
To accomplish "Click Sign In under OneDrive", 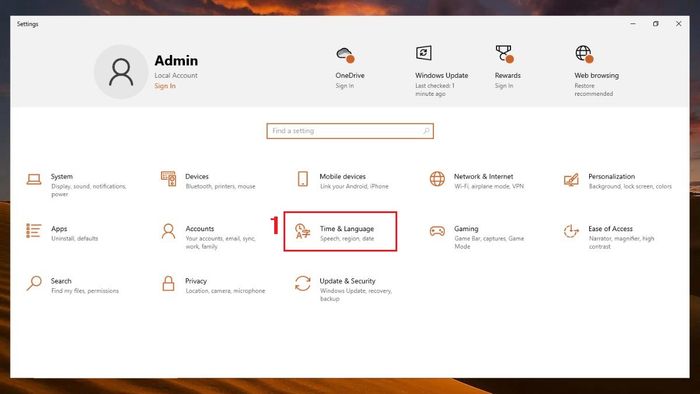I will pos(345,86).
